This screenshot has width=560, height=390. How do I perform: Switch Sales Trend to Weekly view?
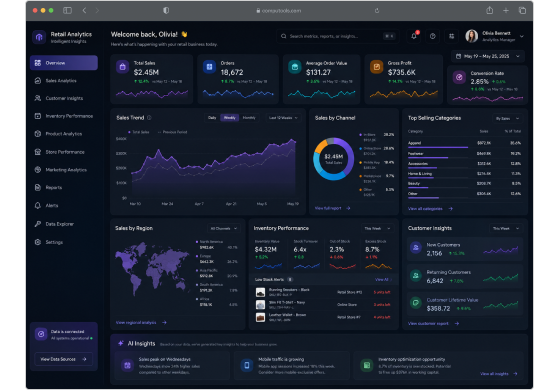click(x=229, y=118)
